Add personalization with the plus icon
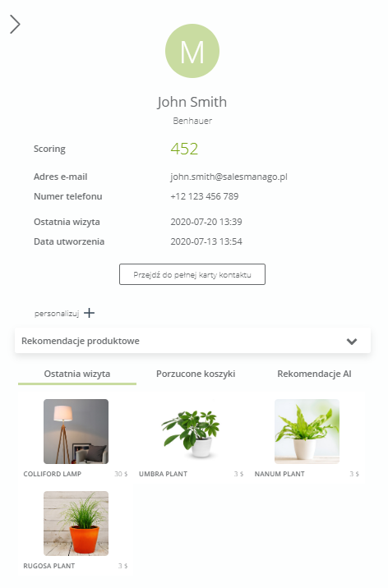This screenshot has height=588, width=388. pyautogui.click(x=89, y=313)
